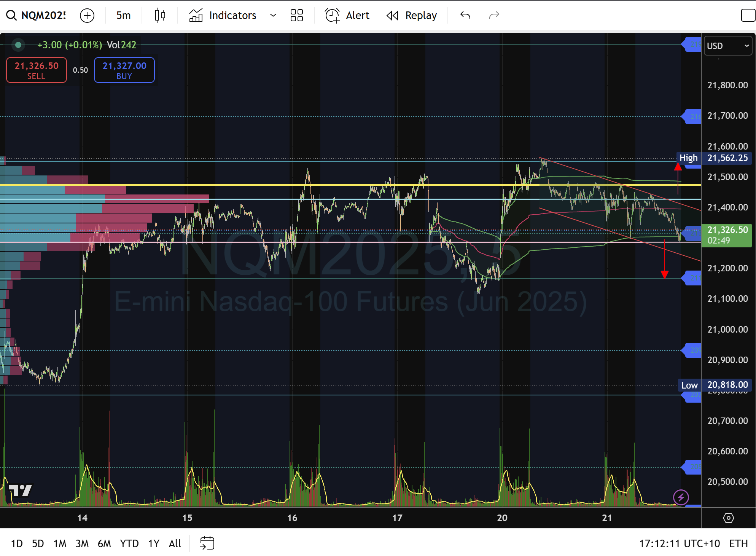
Task: Open symbol search for NQM2025
Action: click(36, 15)
